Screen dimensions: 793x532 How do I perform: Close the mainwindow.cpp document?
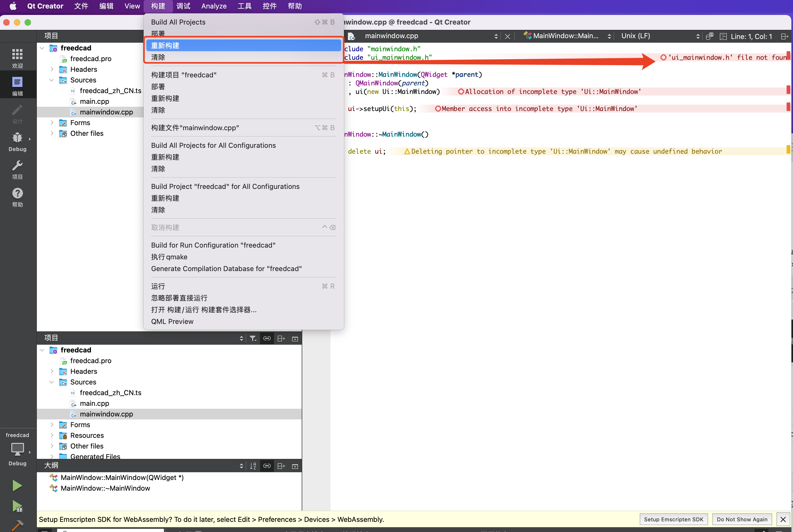tap(508, 36)
